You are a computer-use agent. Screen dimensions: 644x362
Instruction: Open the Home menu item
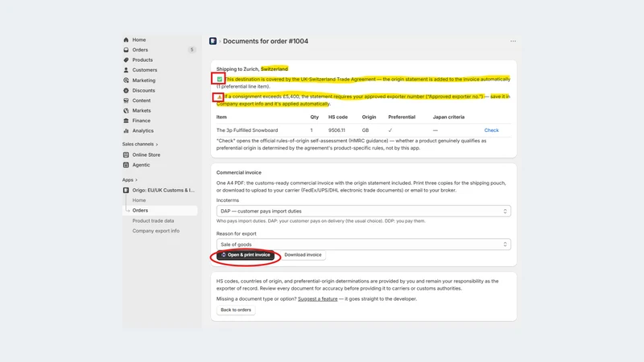coord(138,39)
